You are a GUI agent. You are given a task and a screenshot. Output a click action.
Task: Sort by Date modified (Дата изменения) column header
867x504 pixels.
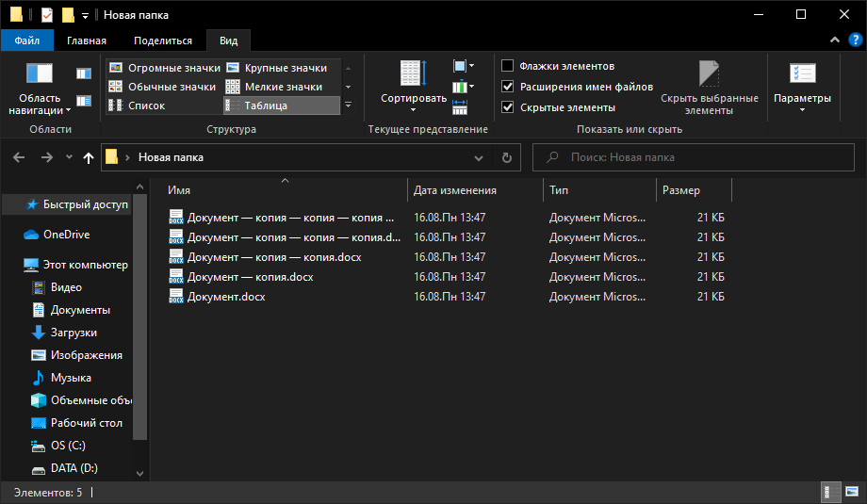point(455,190)
